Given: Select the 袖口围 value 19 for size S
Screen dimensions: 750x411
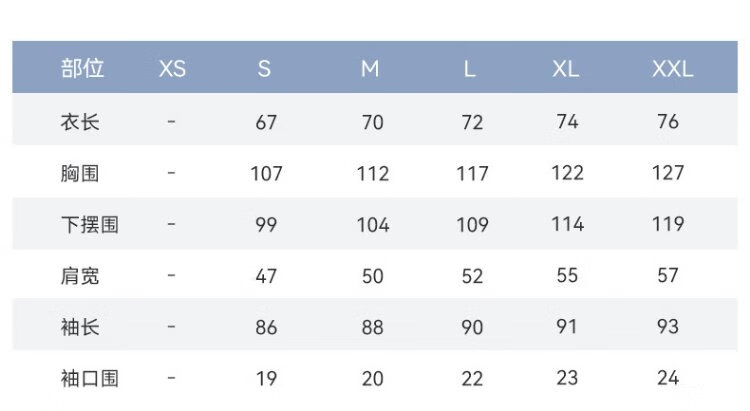Looking at the screenshot, I should [x=266, y=379].
